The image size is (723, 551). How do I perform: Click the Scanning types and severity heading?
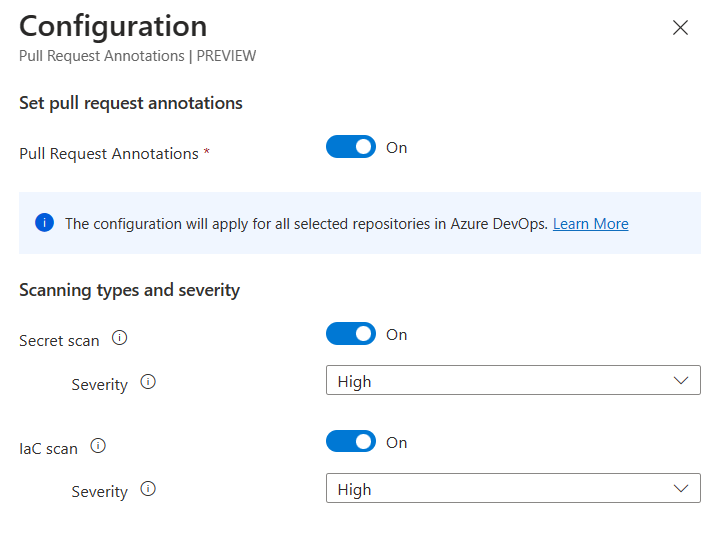[x=129, y=290]
